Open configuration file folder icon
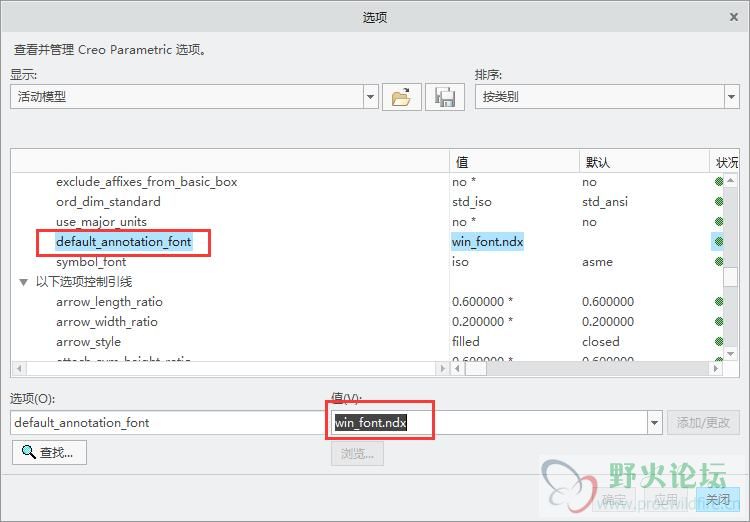The height and width of the screenshot is (522, 750). (401, 97)
